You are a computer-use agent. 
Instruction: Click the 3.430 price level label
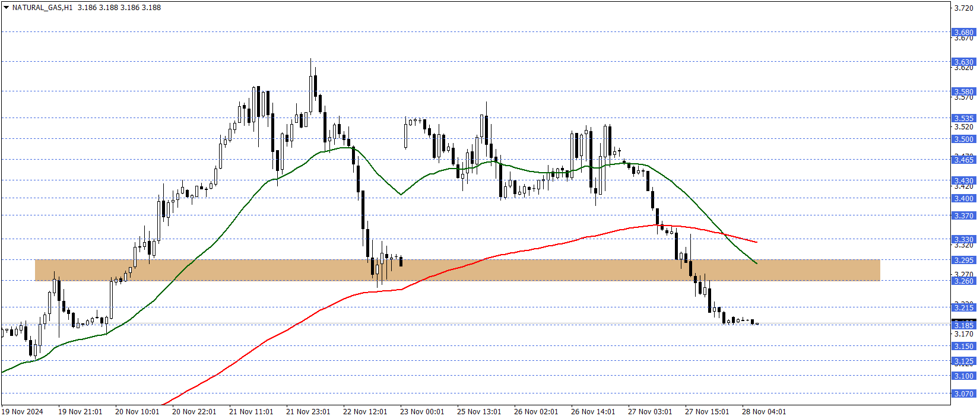tap(964, 180)
